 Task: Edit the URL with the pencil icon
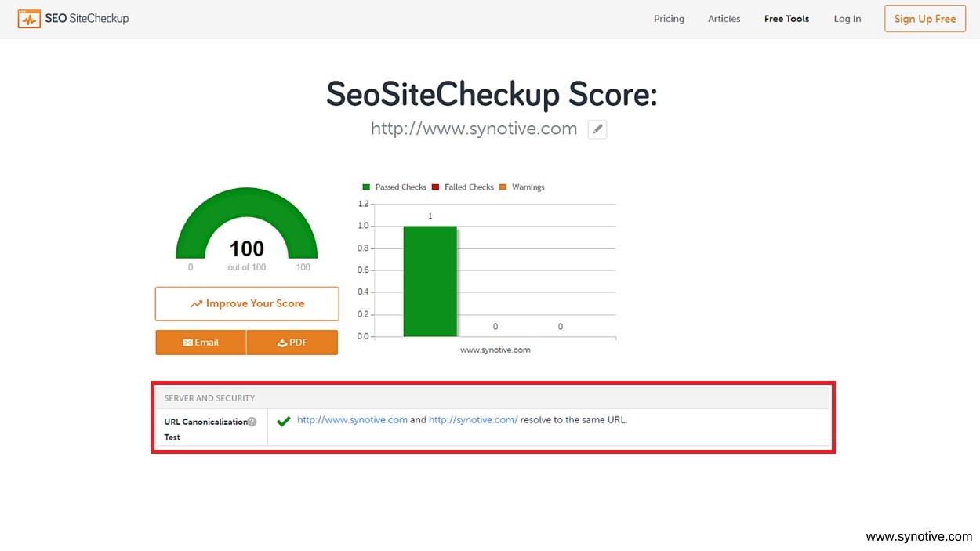tap(597, 129)
